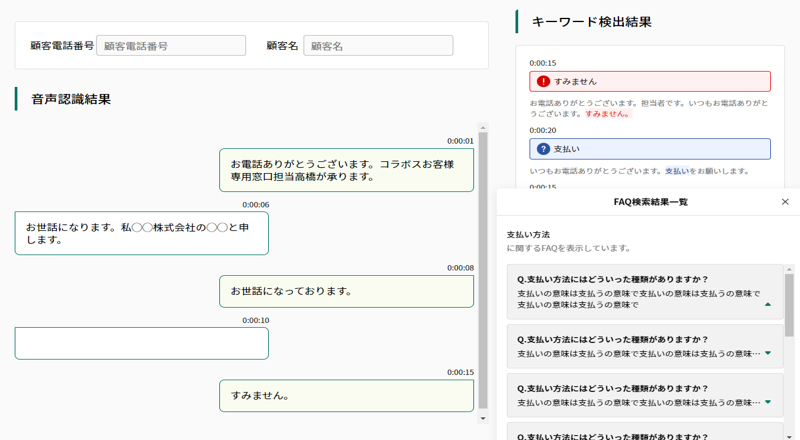
Task: Select the お世話になっております。 message bubble
Action: pyautogui.click(x=346, y=291)
